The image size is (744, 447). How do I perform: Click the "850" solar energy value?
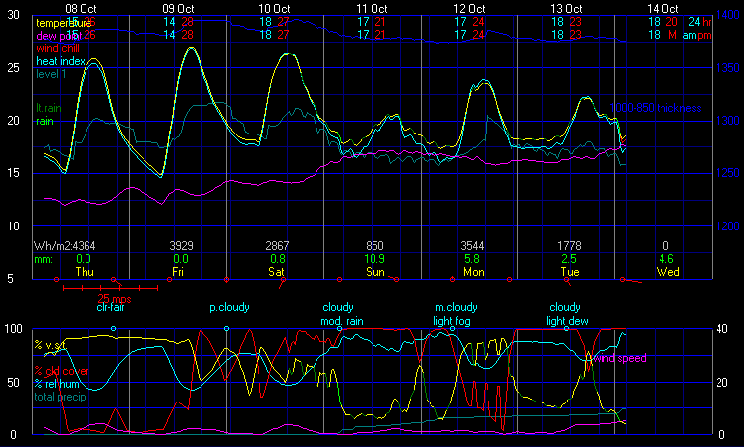pos(375,246)
